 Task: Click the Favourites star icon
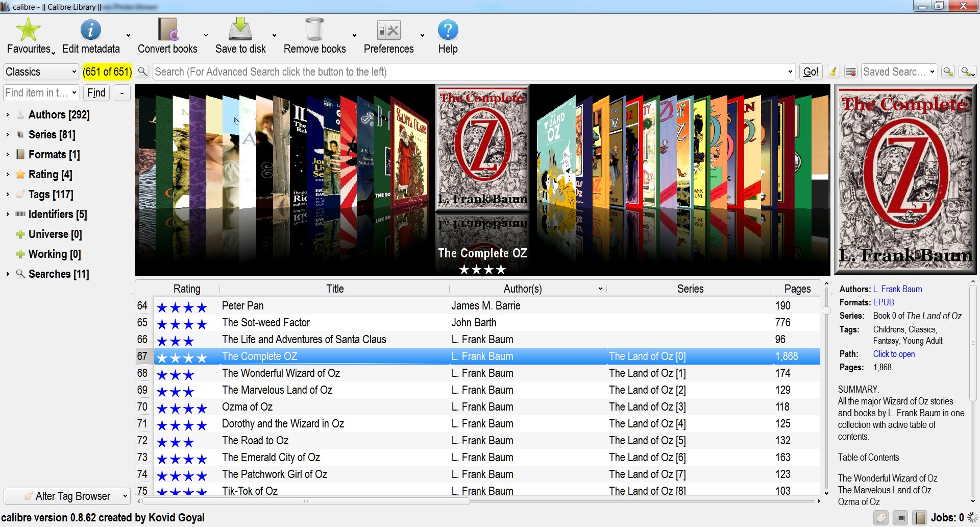pos(29,30)
